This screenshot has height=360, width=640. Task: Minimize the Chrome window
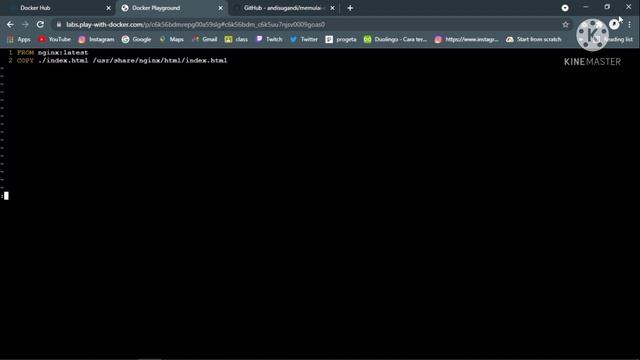(586, 7)
